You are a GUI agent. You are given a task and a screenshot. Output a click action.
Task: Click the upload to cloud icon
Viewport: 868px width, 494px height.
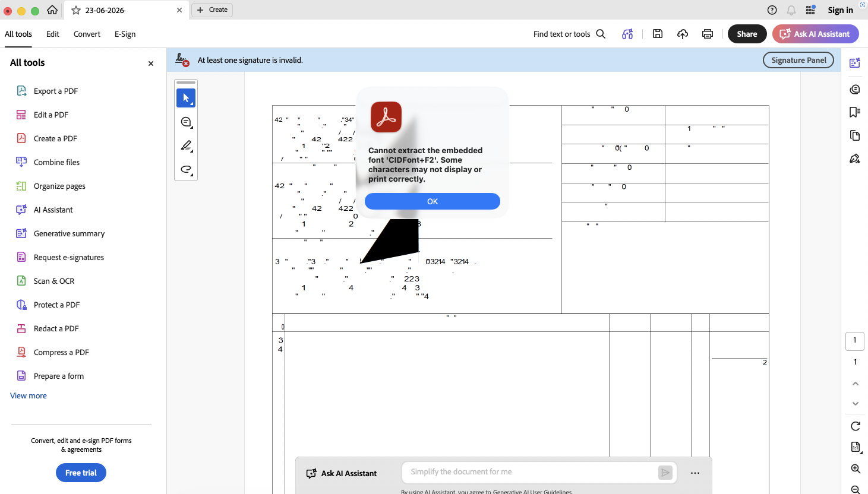click(x=683, y=34)
